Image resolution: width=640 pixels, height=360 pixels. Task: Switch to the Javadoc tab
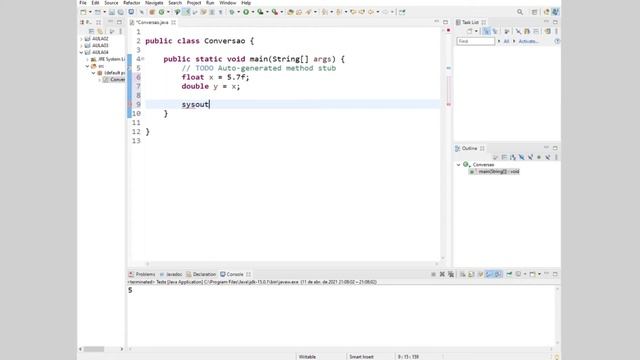point(171,274)
